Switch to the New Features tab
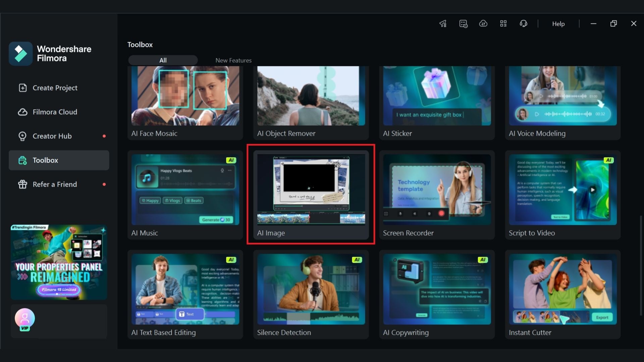644x362 pixels. (233, 60)
